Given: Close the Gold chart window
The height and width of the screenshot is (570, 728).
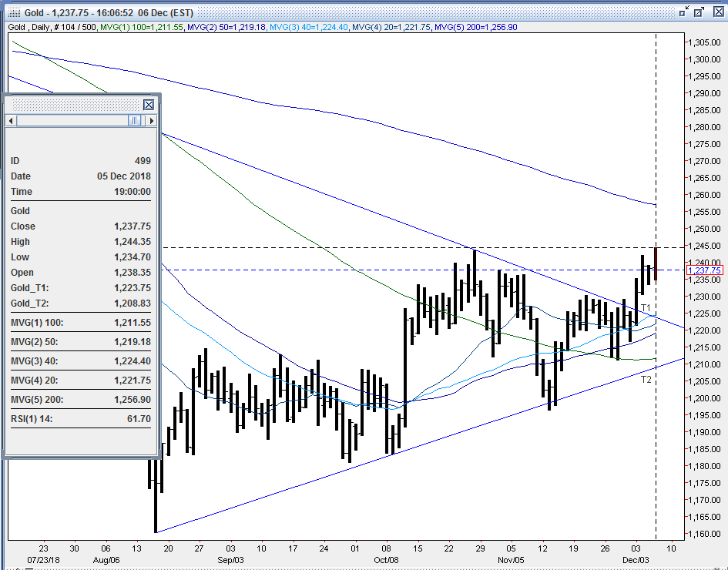Looking at the screenshot, I should (718, 12).
